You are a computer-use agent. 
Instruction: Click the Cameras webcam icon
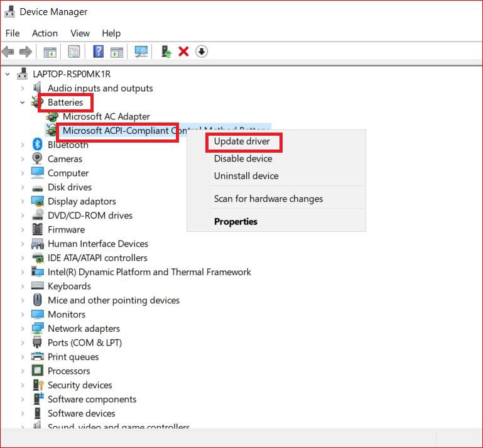[x=38, y=159]
